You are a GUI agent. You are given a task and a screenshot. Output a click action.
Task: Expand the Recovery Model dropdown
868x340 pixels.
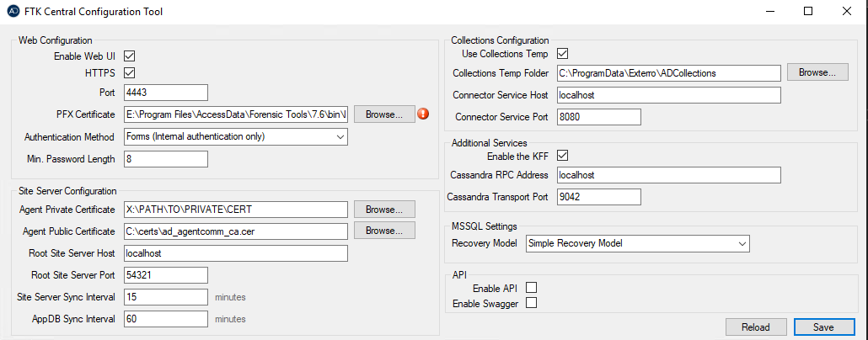[637, 243]
